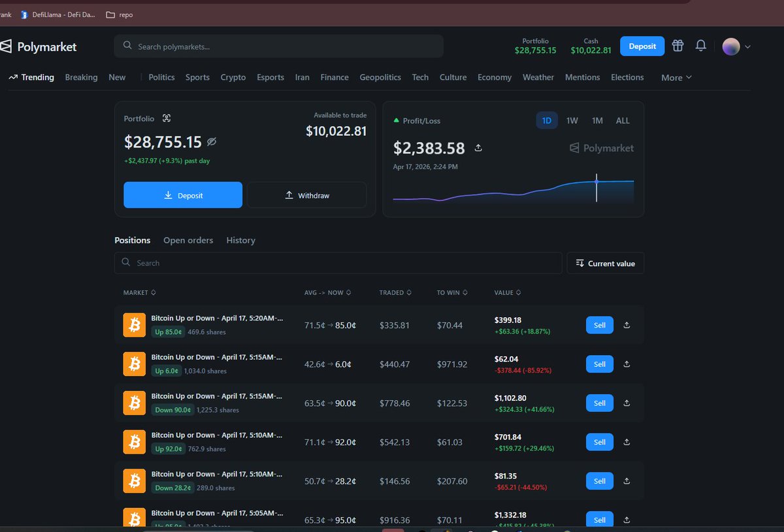Open the Crypto category
Screen dimensions: 784x532
pyautogui.click(x=233, y=77)
